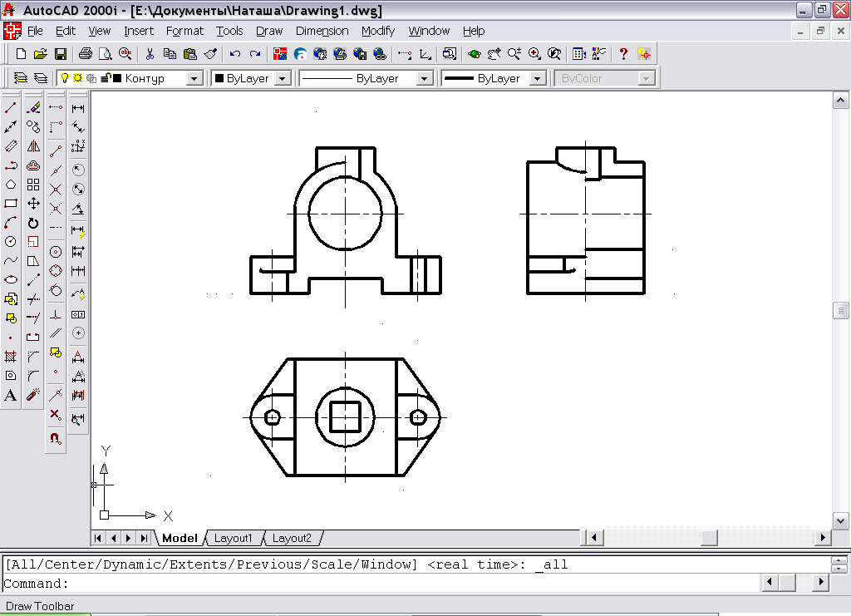
Task: Open the ByLayer color dropdown
Action: coord(283,79)
